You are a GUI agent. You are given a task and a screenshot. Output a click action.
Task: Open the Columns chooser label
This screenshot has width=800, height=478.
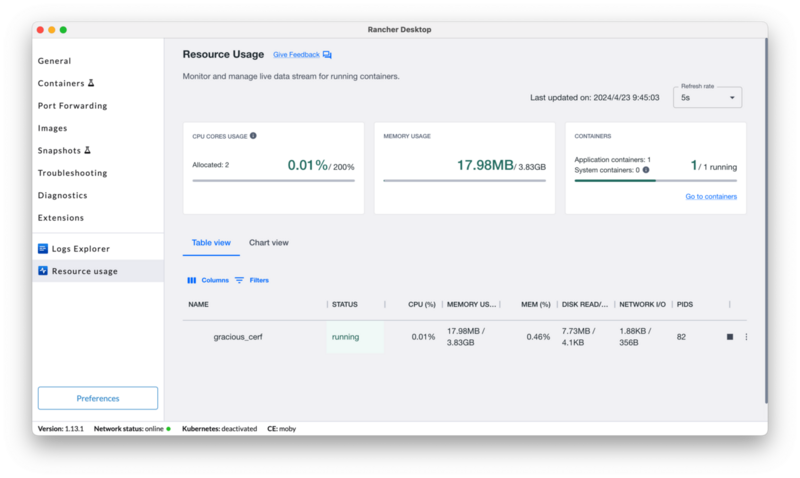pyautogui.click(x=215, y=280)
